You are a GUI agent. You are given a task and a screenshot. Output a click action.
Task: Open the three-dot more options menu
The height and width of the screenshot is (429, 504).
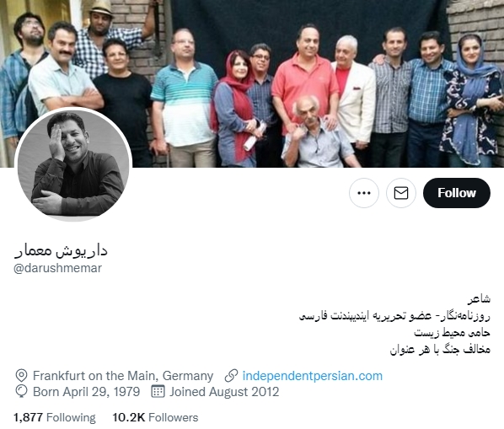pyautogui.click(x=364, y=193)
